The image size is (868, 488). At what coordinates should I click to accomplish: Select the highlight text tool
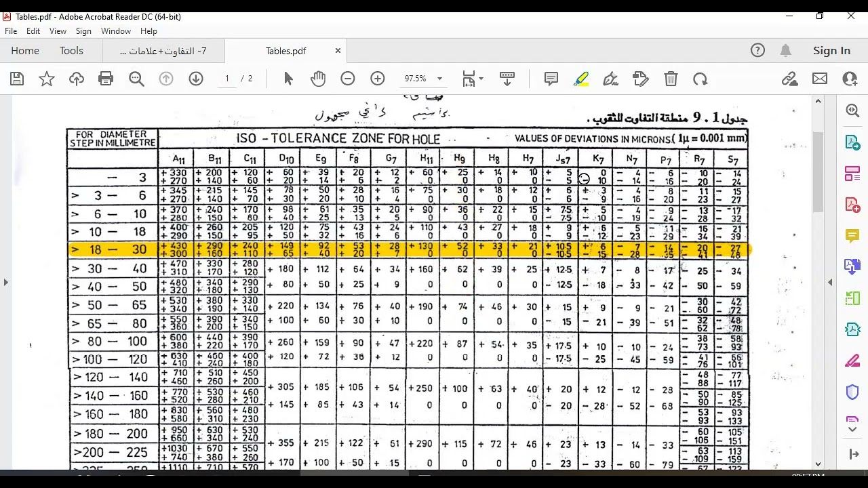point(581,79)
